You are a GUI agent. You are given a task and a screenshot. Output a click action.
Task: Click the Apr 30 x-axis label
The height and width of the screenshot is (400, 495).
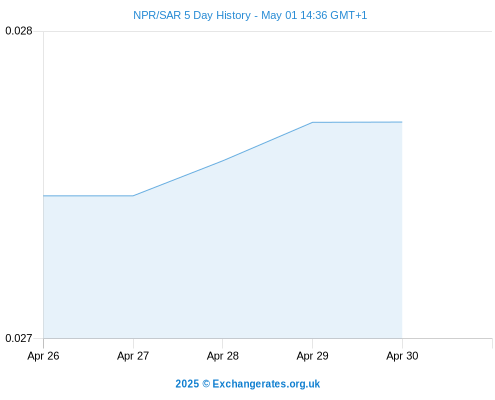point(402,356)
